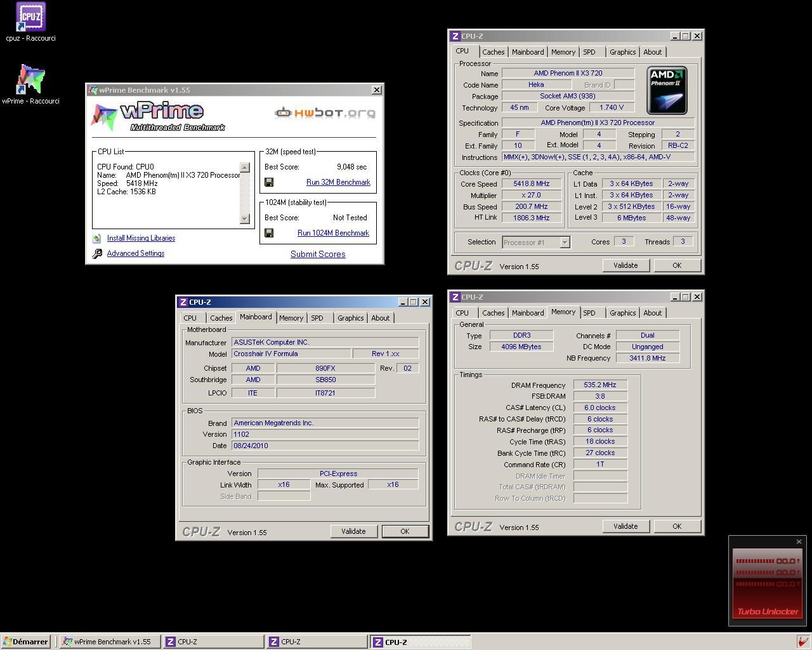This screenshot has width=812, height=650.
Task: Click the NB Frequency 3411.8 MHz value
Action: click(x=648, y=358)
